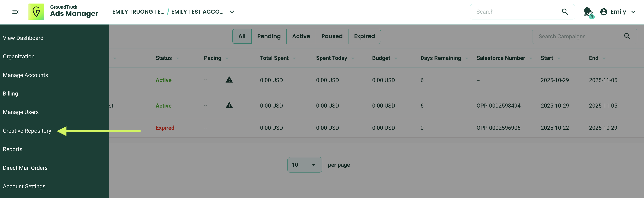Click the pacing warning triangle in second row
The height and width of the screenshot is (198, 644).
229,105
